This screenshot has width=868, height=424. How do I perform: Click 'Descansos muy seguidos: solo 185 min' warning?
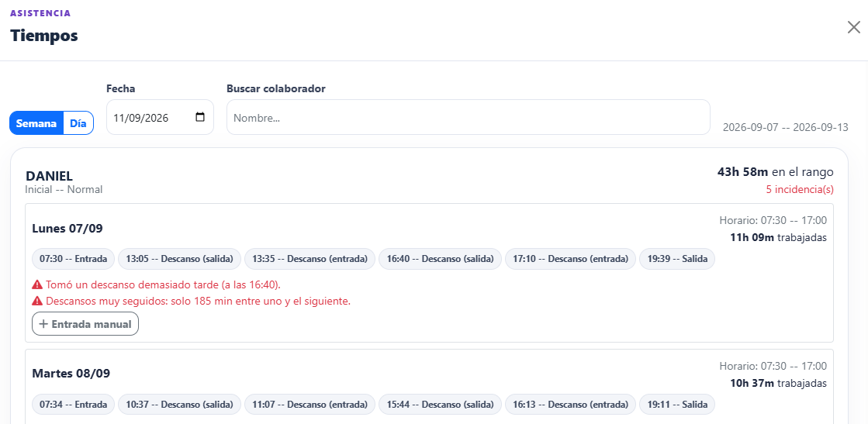198,302
